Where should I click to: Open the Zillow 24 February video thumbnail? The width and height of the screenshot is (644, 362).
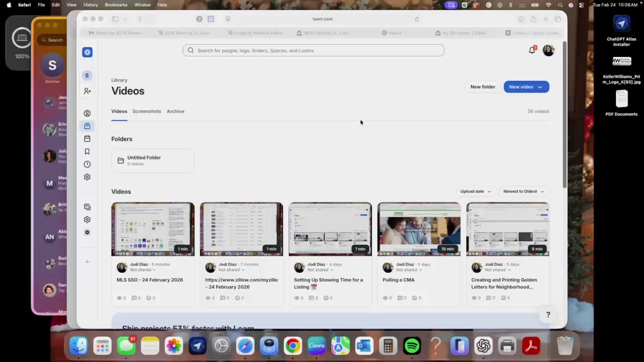click(242, 229)
